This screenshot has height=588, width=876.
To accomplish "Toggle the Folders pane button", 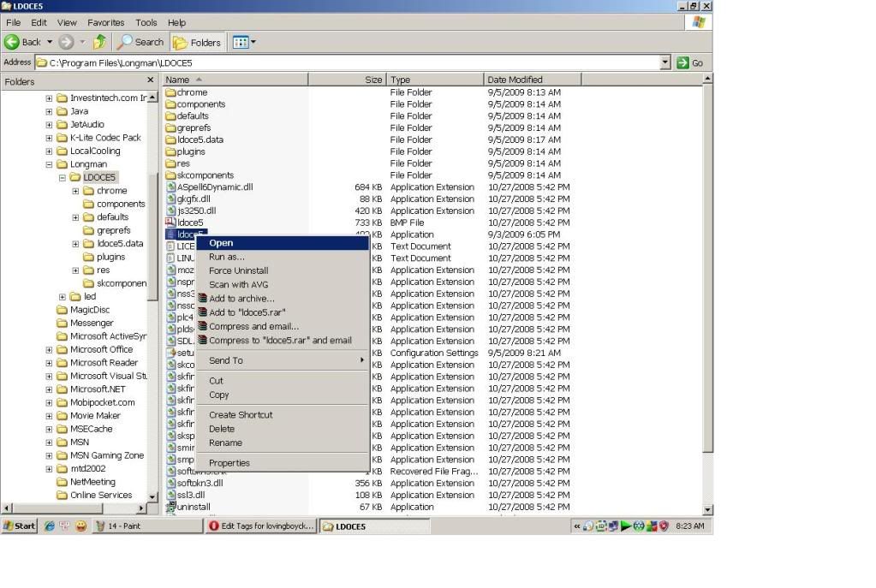I will coord(198,43).
